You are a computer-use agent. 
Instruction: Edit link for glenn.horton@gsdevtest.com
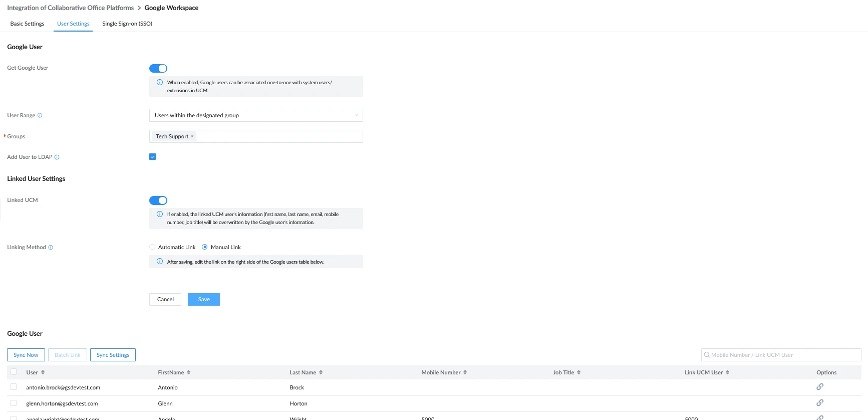(x=820, y=403)
